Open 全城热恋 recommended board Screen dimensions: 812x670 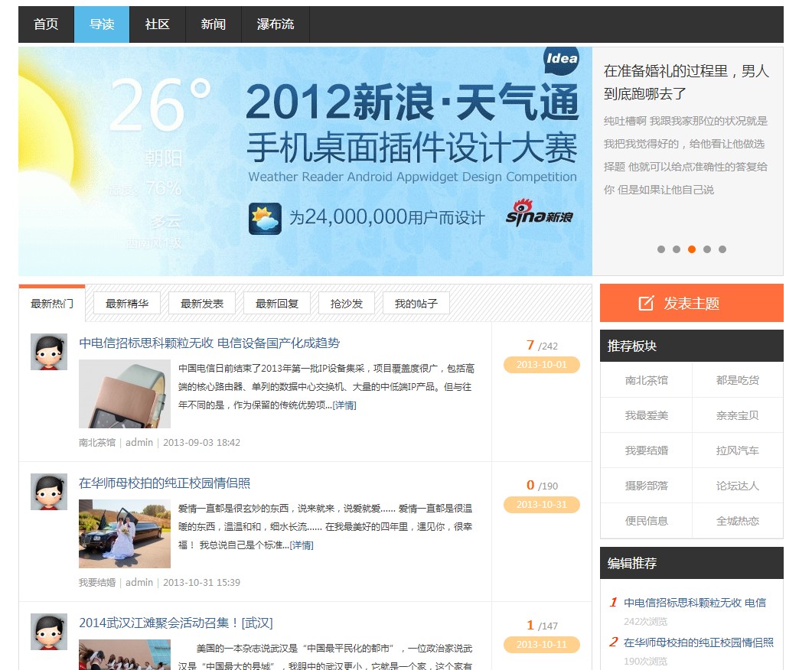click(738, 521)
